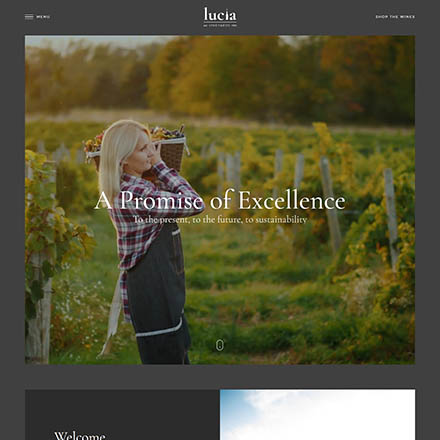
Task: Click the woman carrying the grape basket
Action: coord(148,242)
